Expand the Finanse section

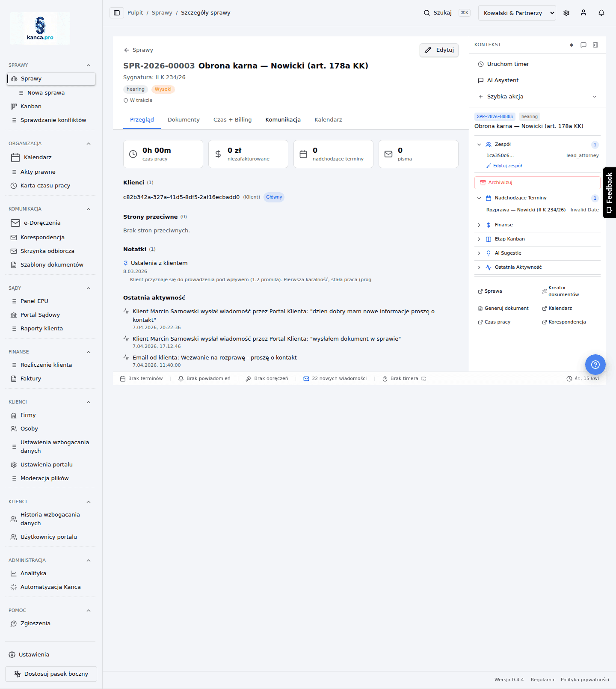[x=503, y=225]
